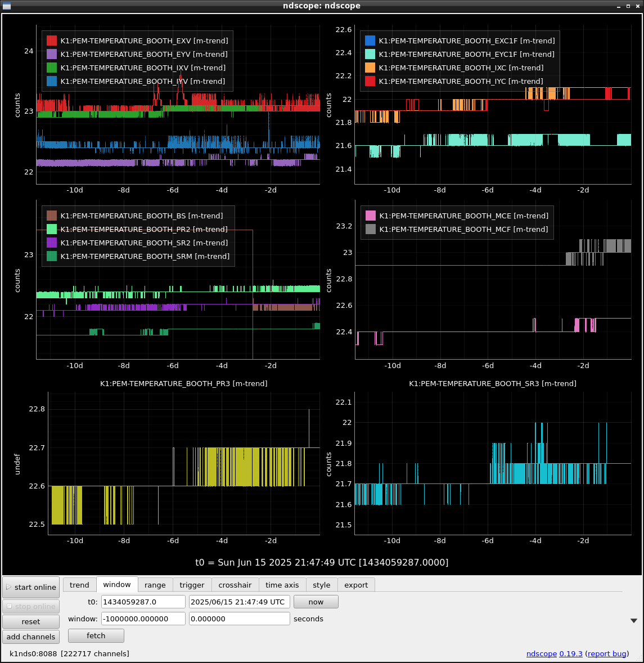Click the window end seconds field
Screen dimensions: 644x663
(x=239, y=619)
